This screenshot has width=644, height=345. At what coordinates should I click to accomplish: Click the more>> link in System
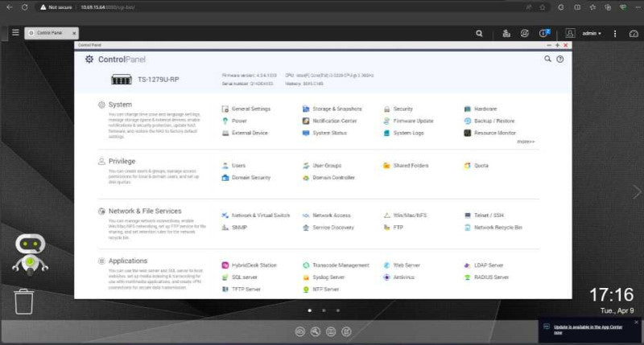526,142
